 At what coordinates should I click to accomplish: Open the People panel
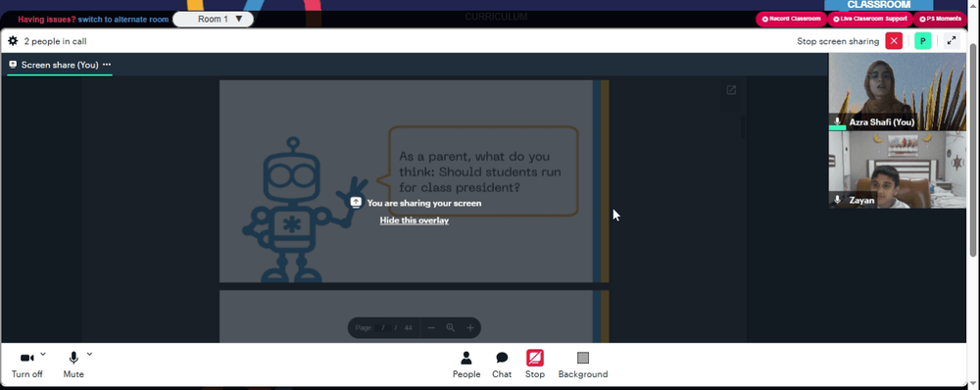pyautogui.click(x=466, y=365)
